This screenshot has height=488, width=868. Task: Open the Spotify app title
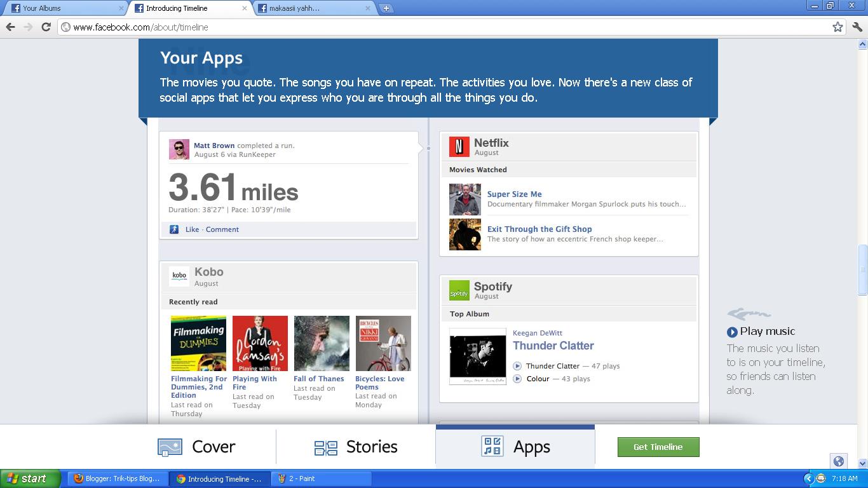tap(493, 287)
